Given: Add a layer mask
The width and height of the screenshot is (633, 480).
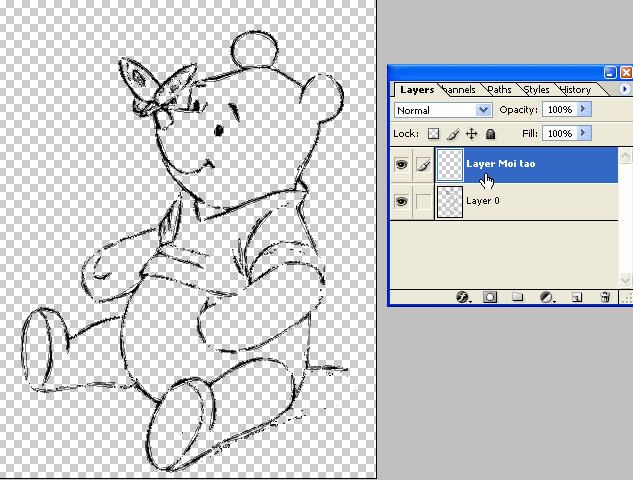Looking at the screenshot, I should click(490, 298).
